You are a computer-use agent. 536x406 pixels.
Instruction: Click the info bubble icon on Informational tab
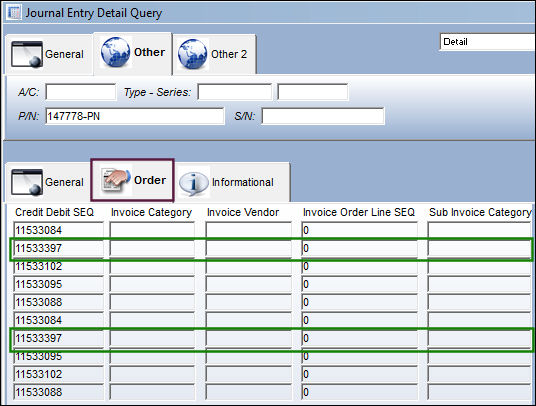pyautogui.click(x=193, y=183)
